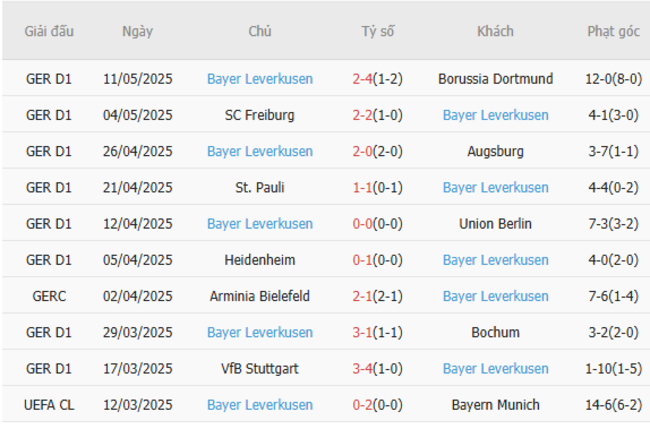Screen dimensions: 650x429
Task: Click the Borussia Dortmund team name
Action: [x=495, y=79]
